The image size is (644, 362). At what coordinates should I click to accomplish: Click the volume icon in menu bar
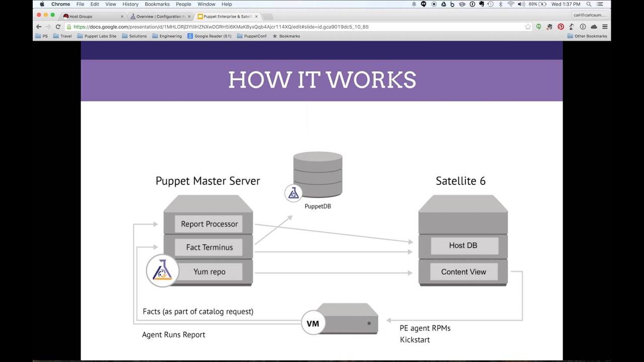coord(521,4)
